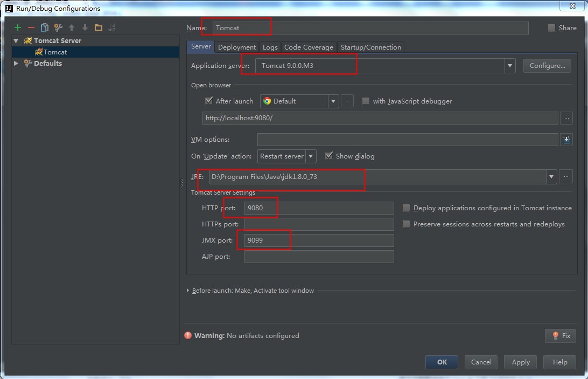Click the AJP port input field

point(319,256)
